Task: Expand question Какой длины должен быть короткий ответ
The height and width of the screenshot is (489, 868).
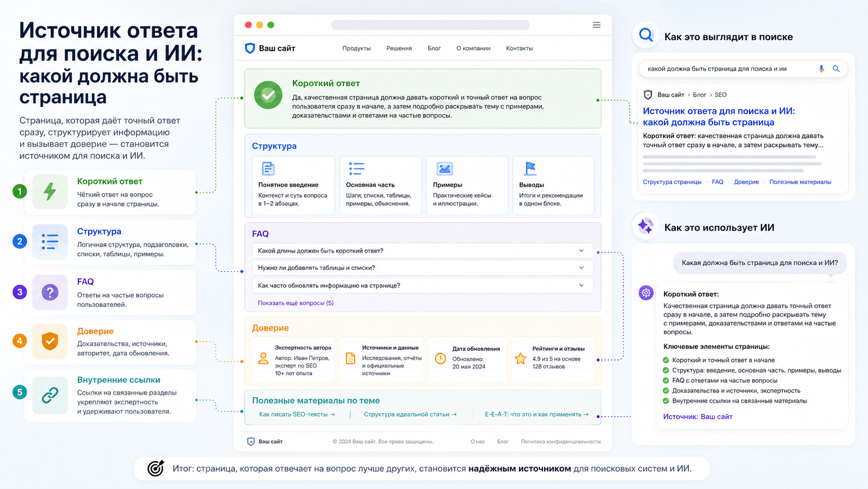Action: [423, 250]
